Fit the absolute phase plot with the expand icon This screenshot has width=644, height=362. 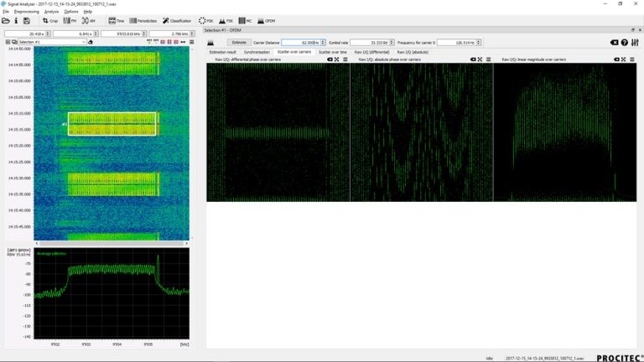(x=480, y=59)
